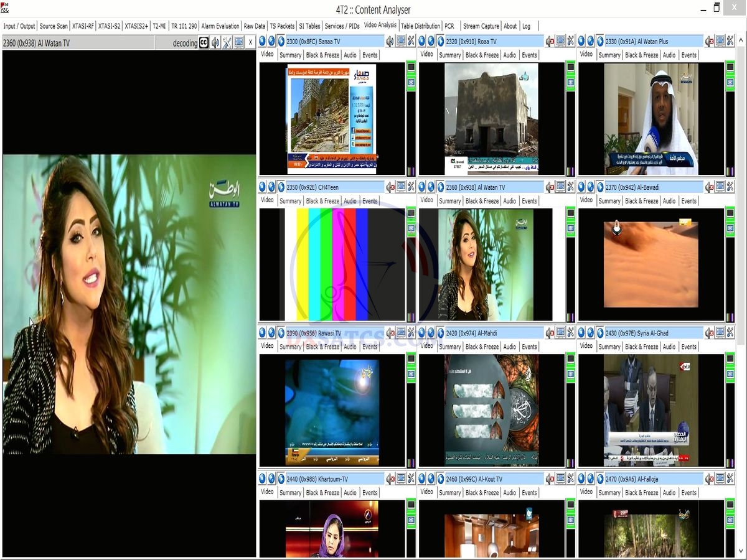
Task: Open CH4Teen tools settings icon
Action: (x=411, y=187)
